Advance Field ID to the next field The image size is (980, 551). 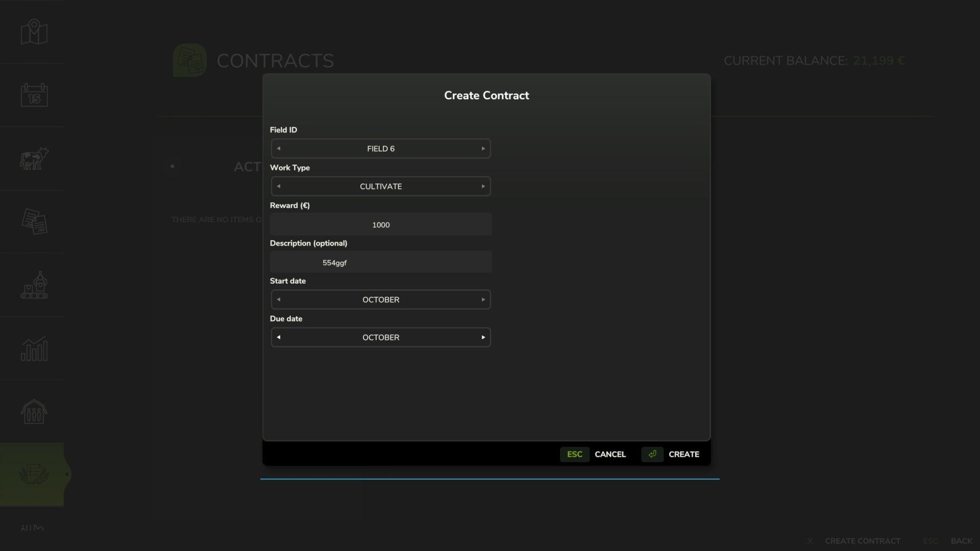483,148
